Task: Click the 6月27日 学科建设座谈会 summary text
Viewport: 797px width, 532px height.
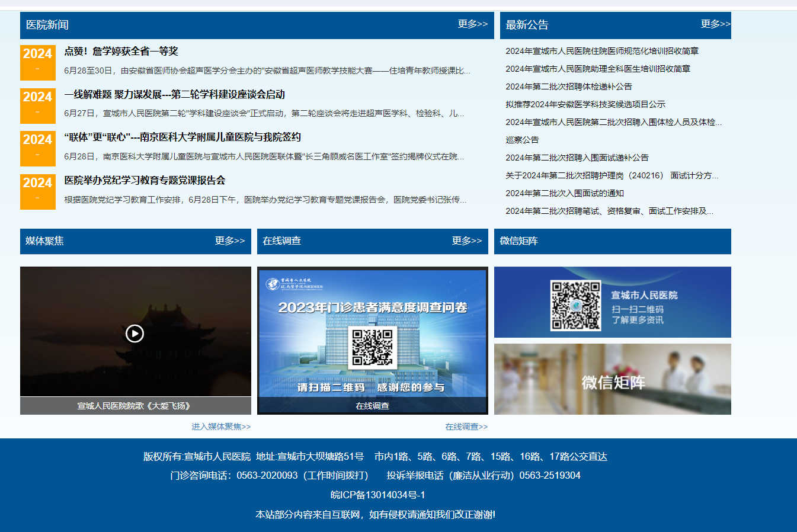Action: click(x=264, y=113)
